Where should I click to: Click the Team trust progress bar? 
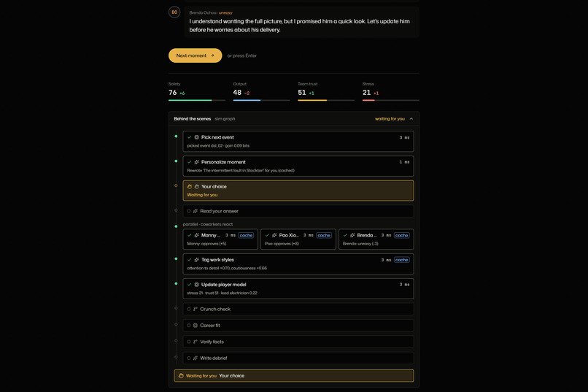pos(326,100)
